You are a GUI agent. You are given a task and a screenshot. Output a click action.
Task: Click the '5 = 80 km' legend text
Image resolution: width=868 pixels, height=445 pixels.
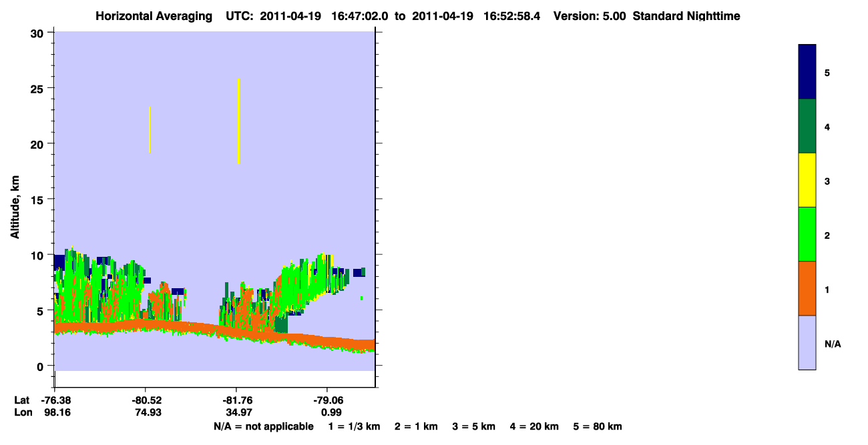(x=598, y=427)
